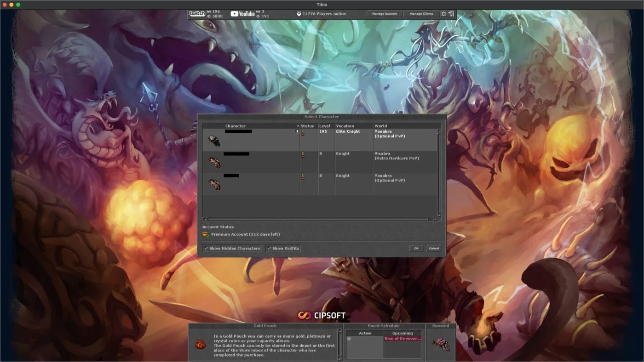Select the Elite Knight character outfit sprite
644x362 pixels.
tap(214, 141)
